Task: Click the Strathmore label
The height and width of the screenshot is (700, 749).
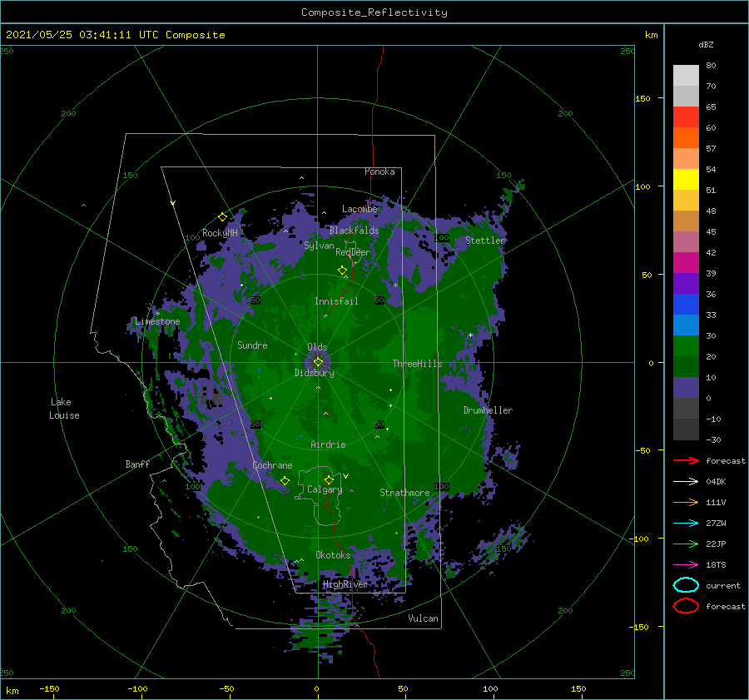Action: [x=404, y=493]
